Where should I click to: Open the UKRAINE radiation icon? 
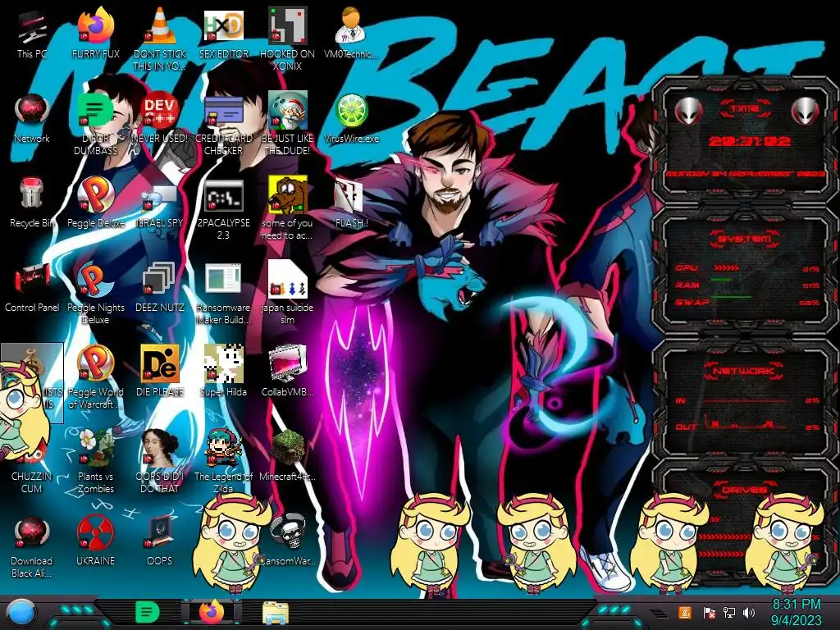tap(96, 541)
